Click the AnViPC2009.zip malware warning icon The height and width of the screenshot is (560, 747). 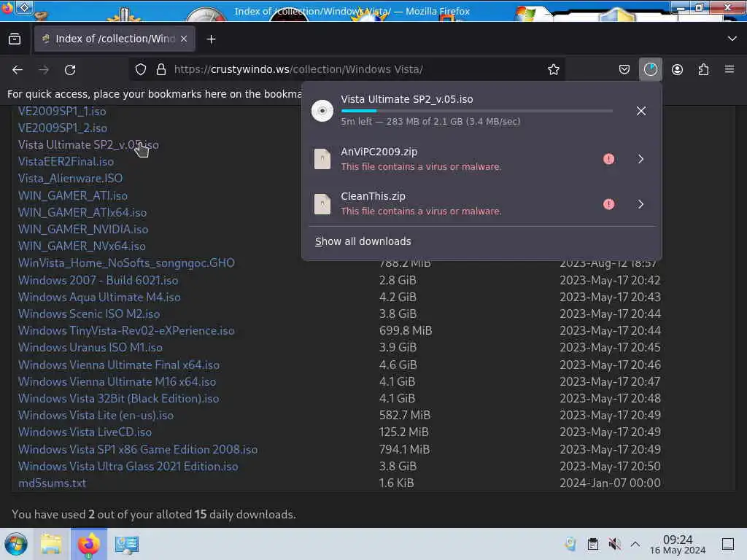609,159
